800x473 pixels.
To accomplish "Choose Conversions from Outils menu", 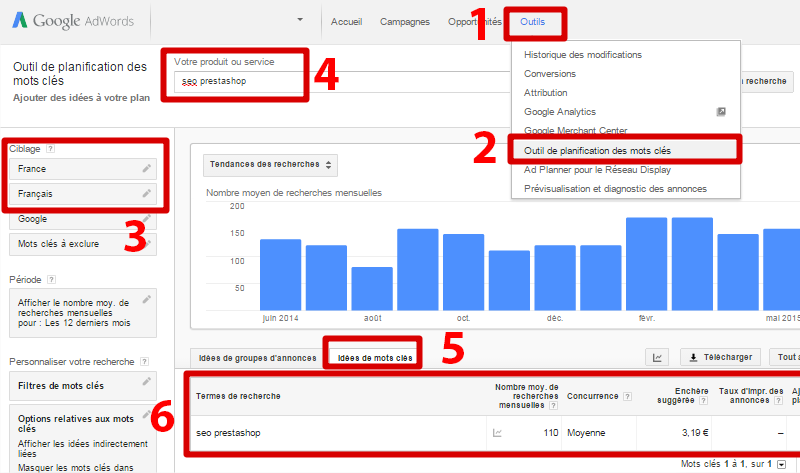I will [x=549, y=73].
